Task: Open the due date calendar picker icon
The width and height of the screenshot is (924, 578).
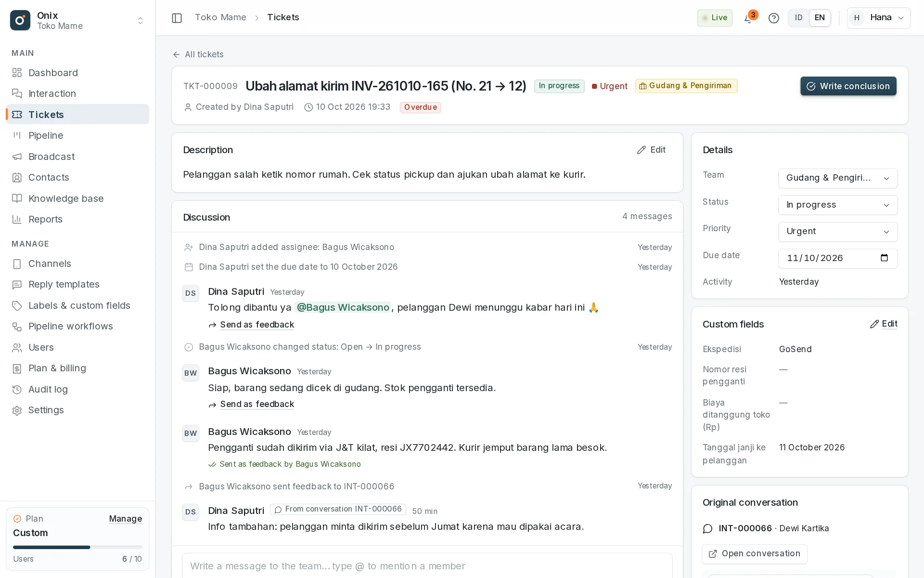Action: [x=884, y=258]
